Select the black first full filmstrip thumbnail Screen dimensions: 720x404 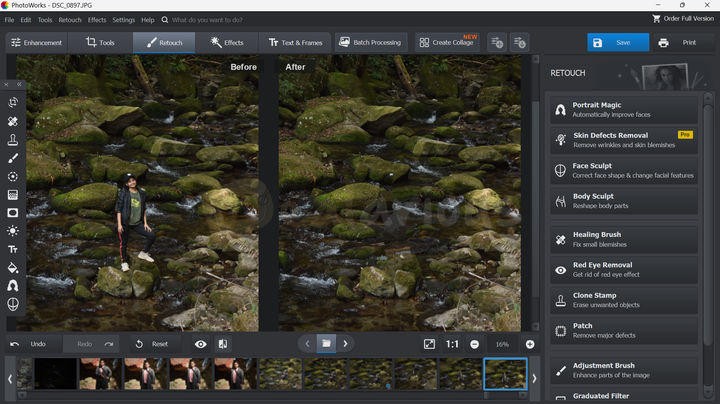(55, 374)
